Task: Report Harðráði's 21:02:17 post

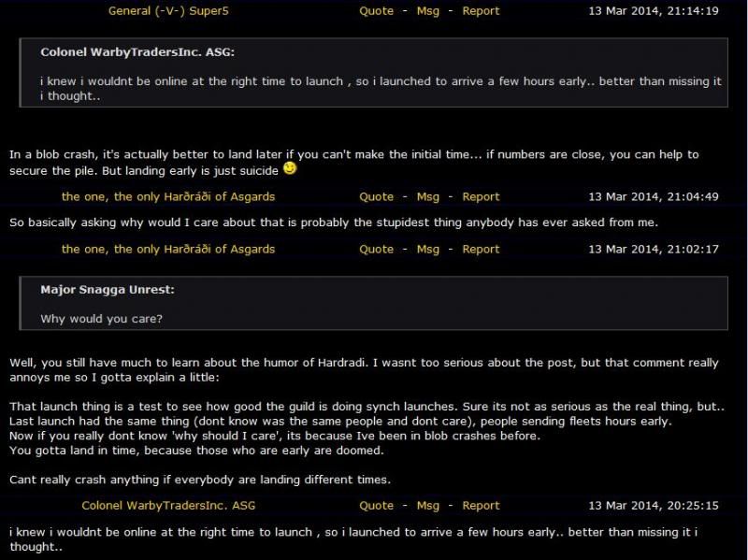Action: [x=481, y=249]
